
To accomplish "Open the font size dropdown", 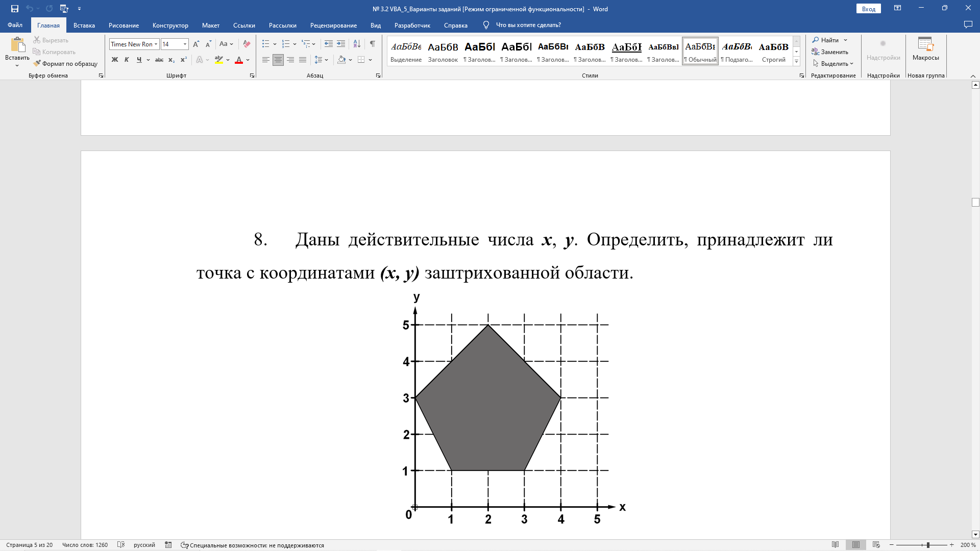I will tap(185, 44).
